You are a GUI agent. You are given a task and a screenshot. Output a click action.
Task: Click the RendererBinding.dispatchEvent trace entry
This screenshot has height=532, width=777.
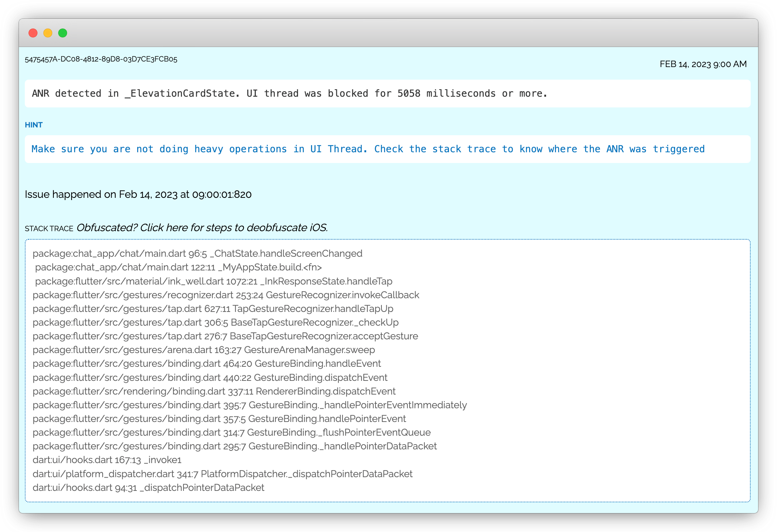coord(214,391)
